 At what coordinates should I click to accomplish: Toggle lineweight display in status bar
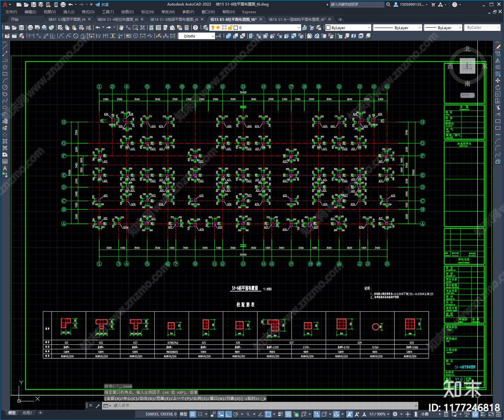pyautogui.click(x=280, y=414)
